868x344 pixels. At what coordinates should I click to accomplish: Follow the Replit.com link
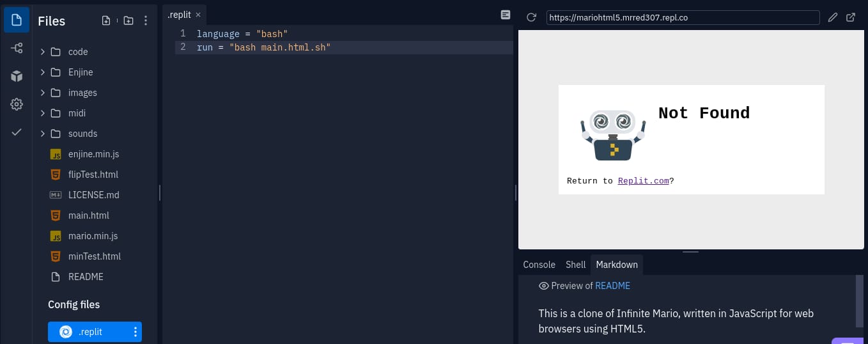pyautogui.click(x=643, y=181)
